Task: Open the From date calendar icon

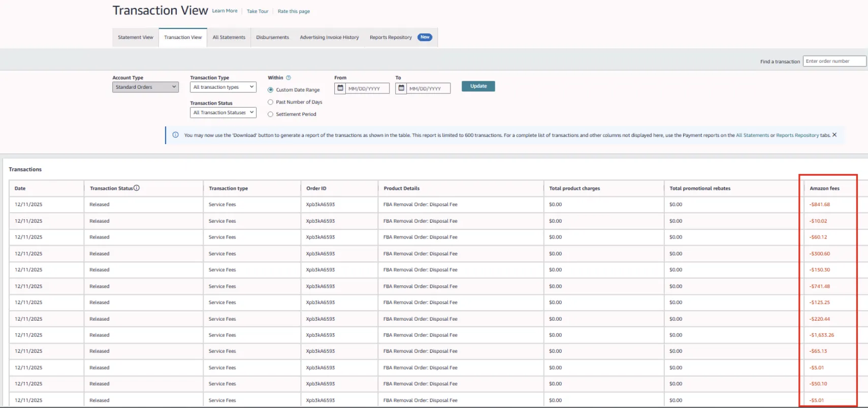Action: pyautogui.click(x=340, y=88)
